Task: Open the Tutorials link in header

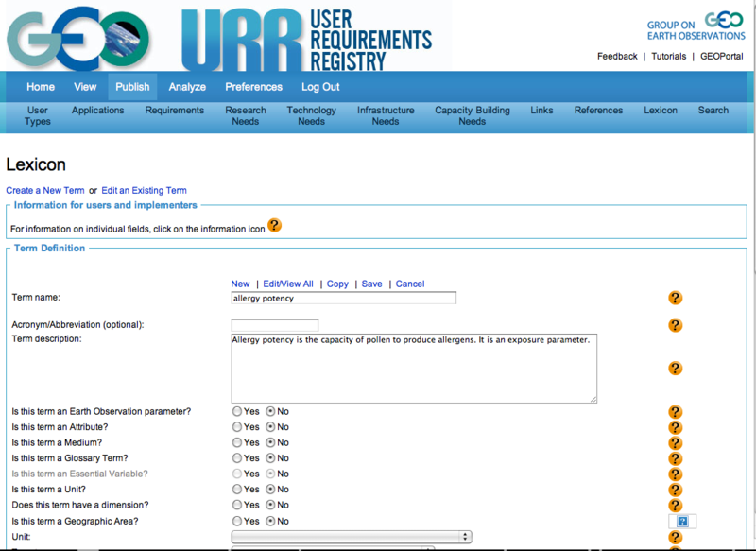Action: 668,57
